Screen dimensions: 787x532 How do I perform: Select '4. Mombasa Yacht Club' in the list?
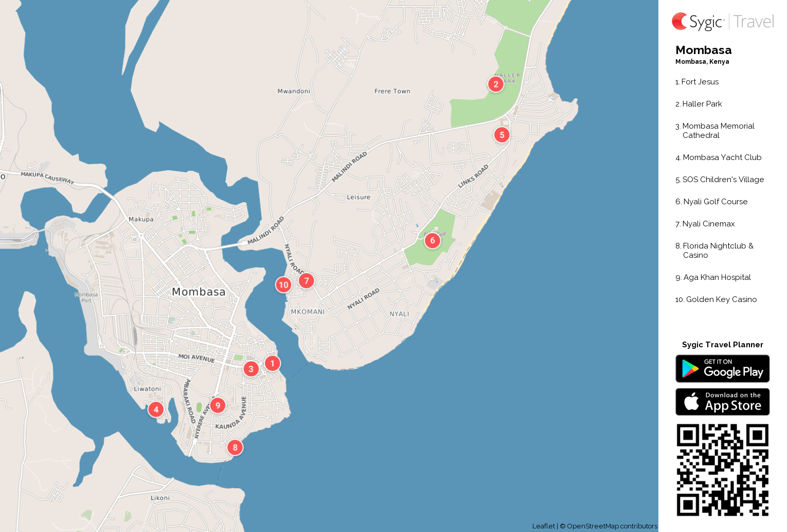coord(719,157)
